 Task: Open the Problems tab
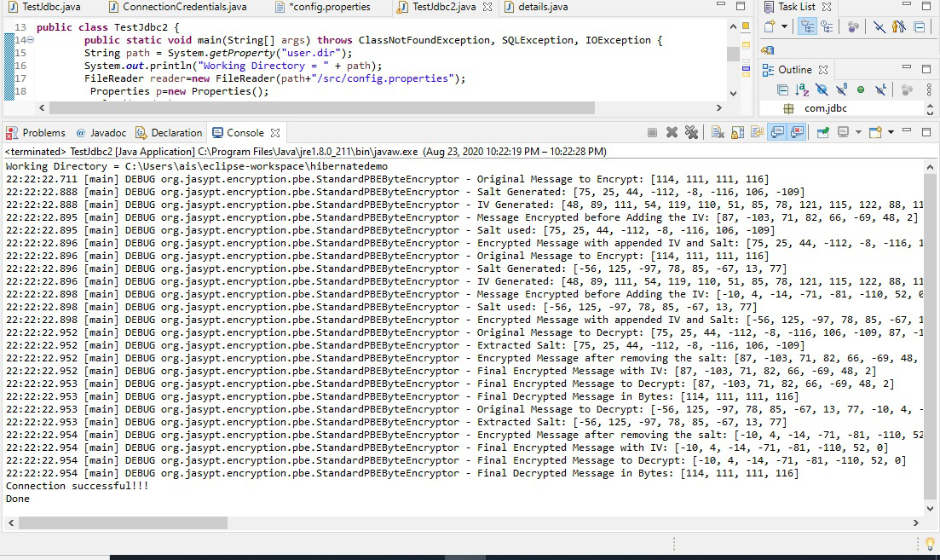36,133
